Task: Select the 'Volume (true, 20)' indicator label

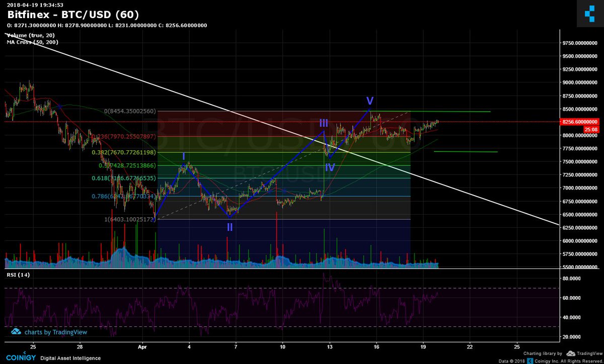Action: click(31, 36)
